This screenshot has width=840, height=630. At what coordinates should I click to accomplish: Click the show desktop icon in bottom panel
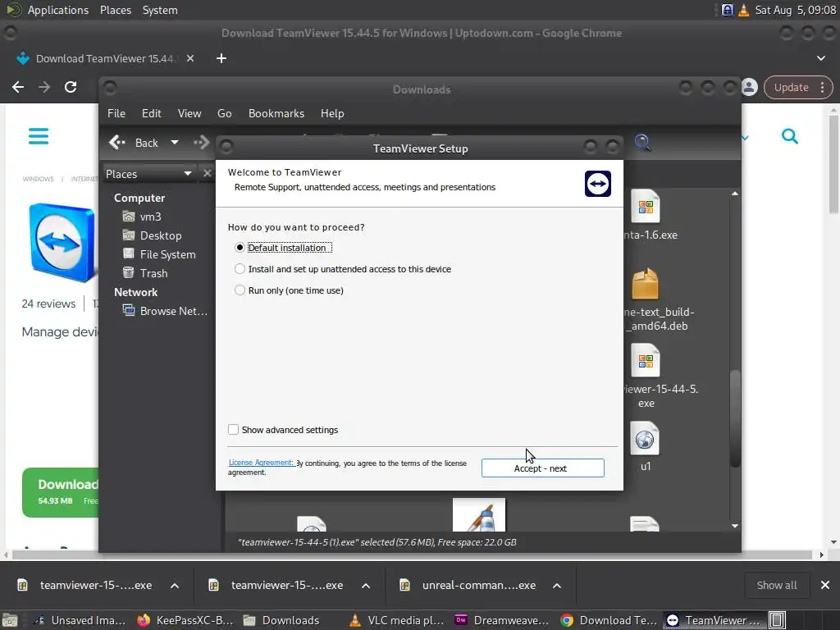10,620
